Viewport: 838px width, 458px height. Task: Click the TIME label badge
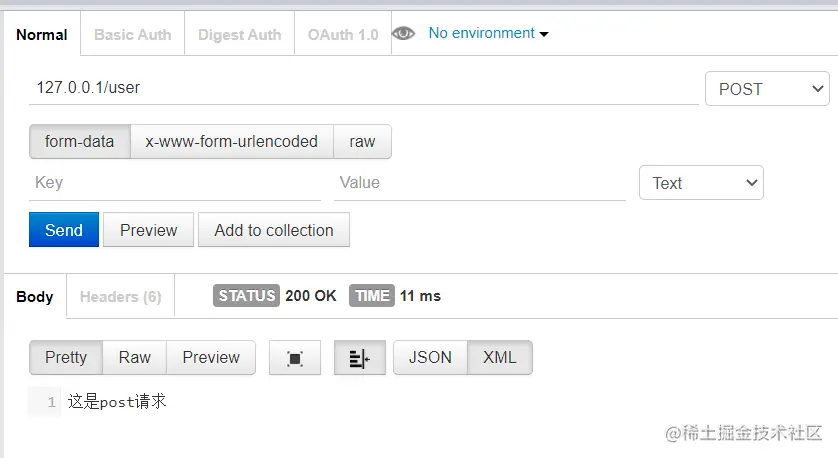[372, 296]
